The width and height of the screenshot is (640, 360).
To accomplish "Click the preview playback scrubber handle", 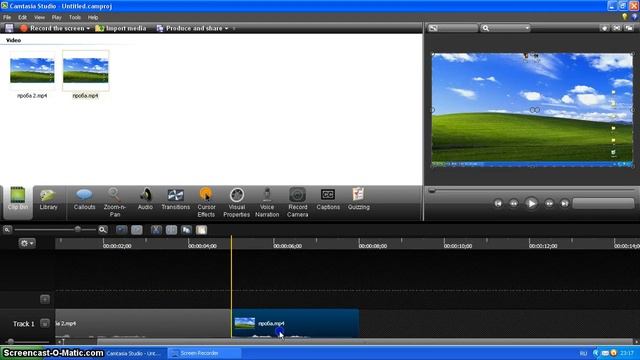I will [431, 191].
